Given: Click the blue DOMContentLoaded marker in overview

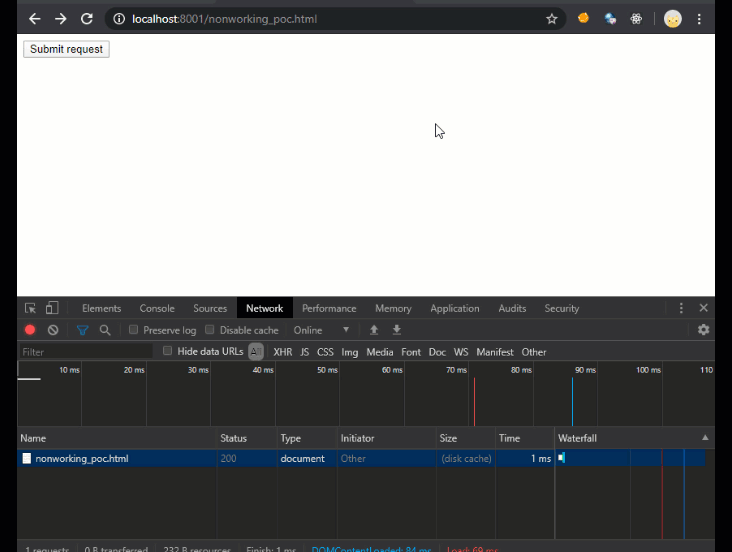Looking at the screenshot, I should click(572, 402).
